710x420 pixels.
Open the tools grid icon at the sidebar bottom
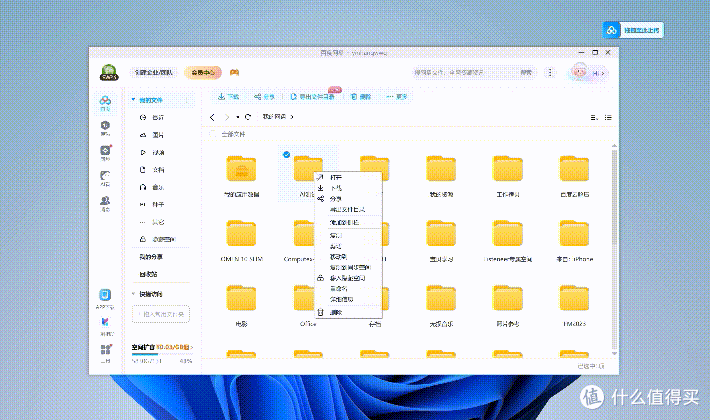point(106,350)
